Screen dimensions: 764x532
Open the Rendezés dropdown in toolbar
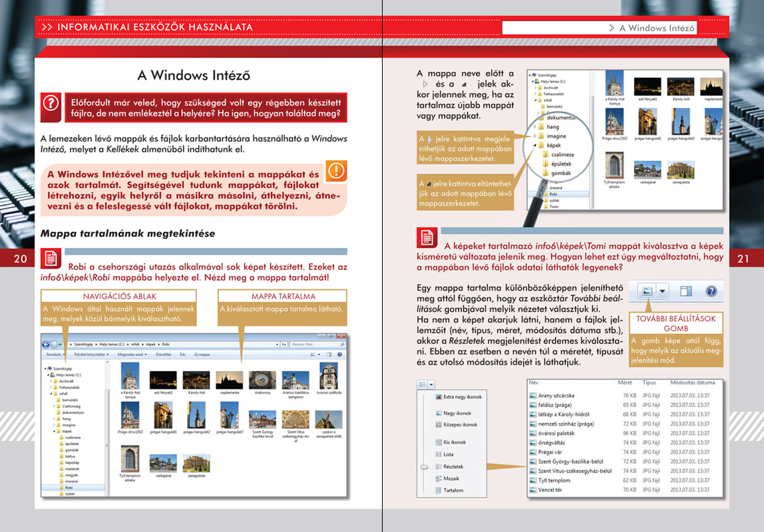(55, 354)
